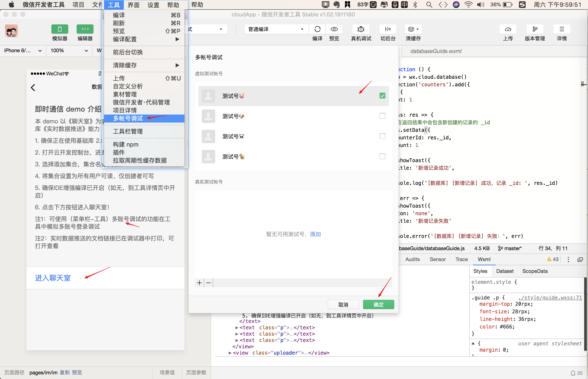Image resolution: width=588 pixels, height=379 pixels.
Task: Click the 页面参数 status bar button
Action: (196, 373)
